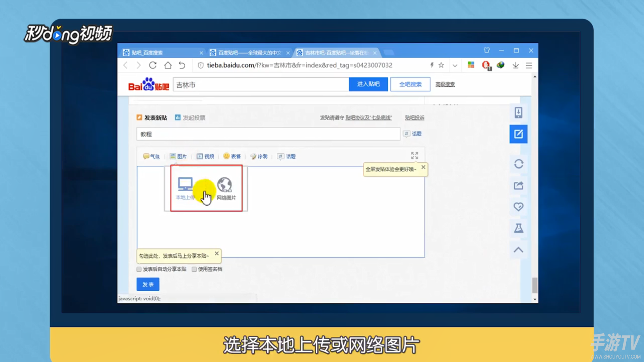This screenshot has height=362, width=644.
Task: Expand the address bar dropdown chevron
Action: point(455,65)
